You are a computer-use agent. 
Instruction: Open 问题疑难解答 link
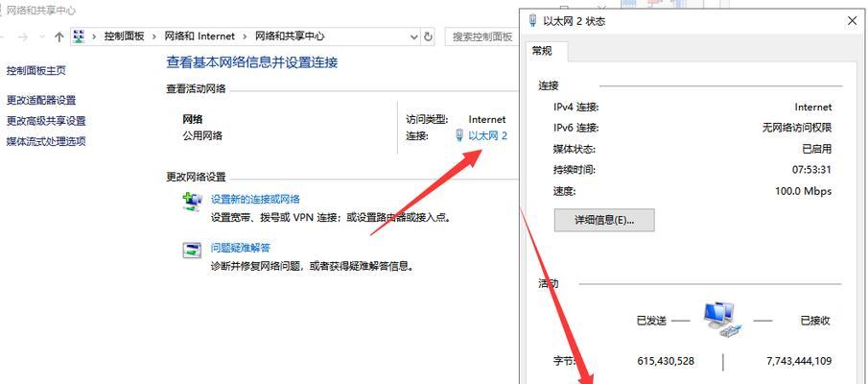tap(240, 248)
